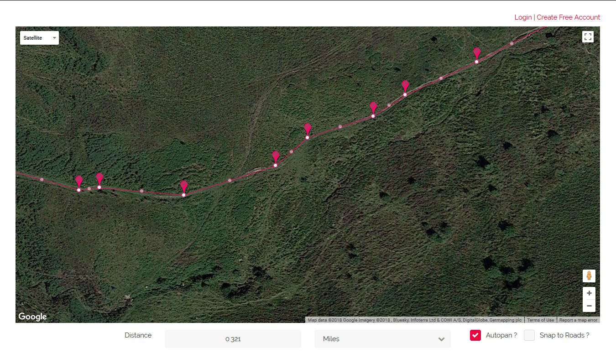Open the Satellite map type dropdown

[x=39, y=38]
